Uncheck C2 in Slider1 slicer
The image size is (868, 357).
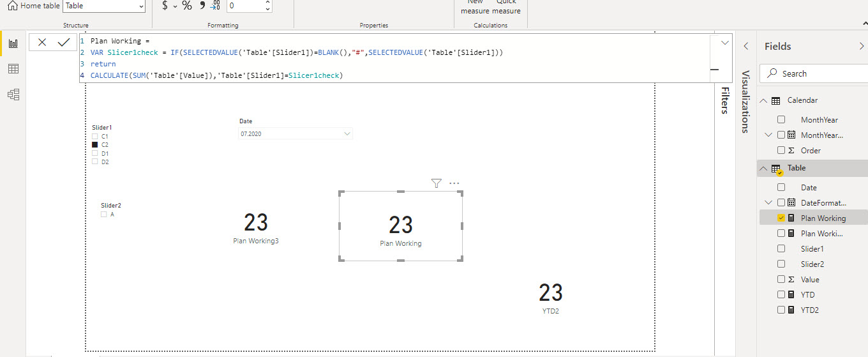point(95,145)
